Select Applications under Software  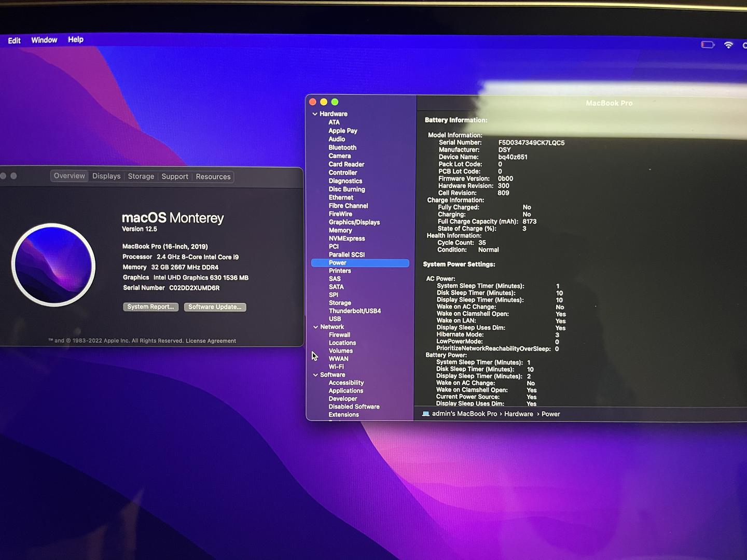click(x=345, y=391)
